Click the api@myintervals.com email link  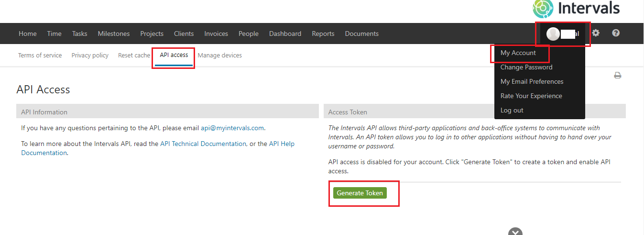click(x=232, y=128)
